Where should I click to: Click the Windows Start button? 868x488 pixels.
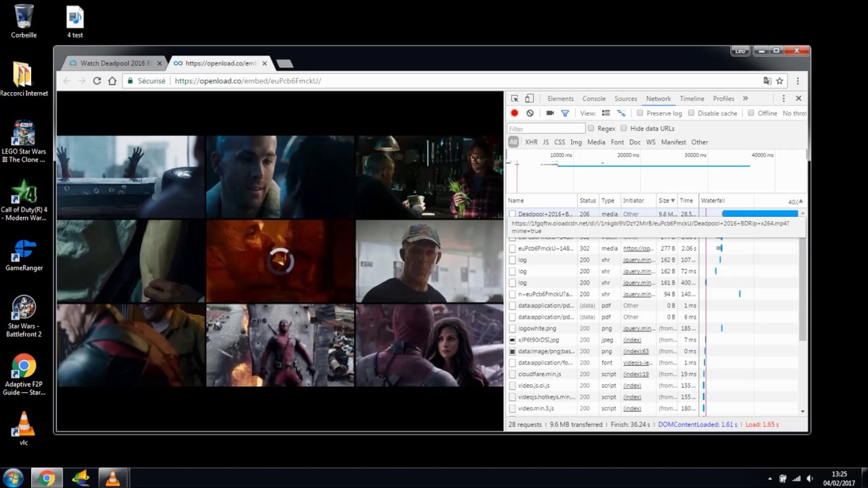point(14,478)
